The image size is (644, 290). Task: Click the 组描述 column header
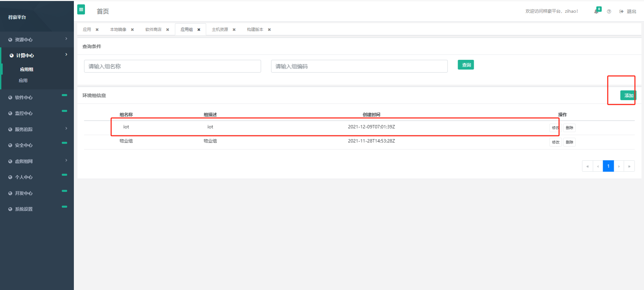(x=210, y=115)
